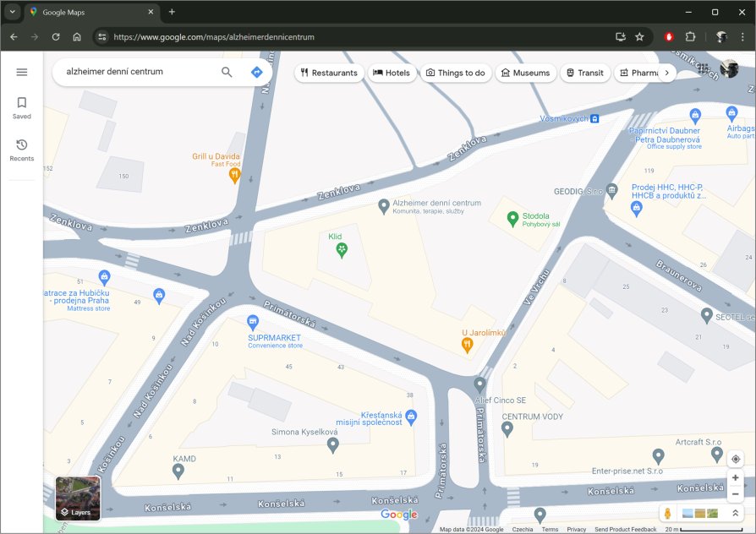This screenshot has width=756, height=534.
Task: Click the search magnifier icon
Action: coord(227,73)
